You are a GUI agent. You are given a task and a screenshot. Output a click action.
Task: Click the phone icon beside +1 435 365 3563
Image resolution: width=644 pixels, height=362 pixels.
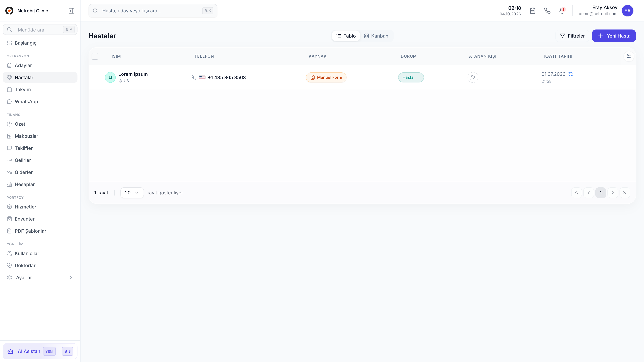[194, 77]
